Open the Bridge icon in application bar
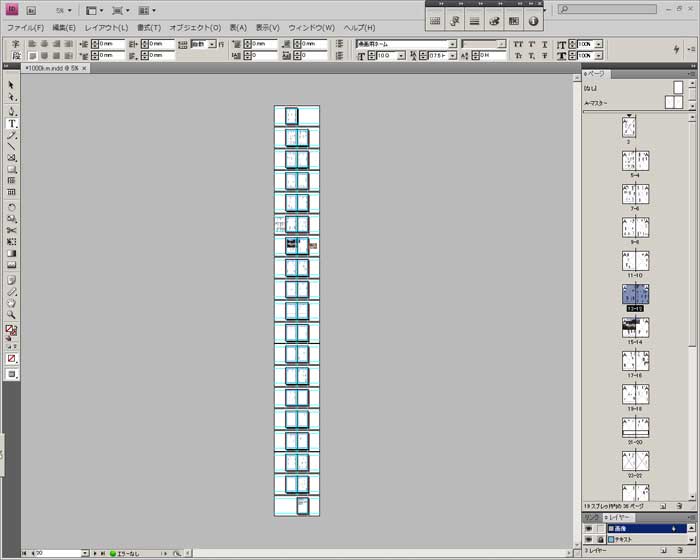This screenshot has width=700, height=560. tap(31, 10)
